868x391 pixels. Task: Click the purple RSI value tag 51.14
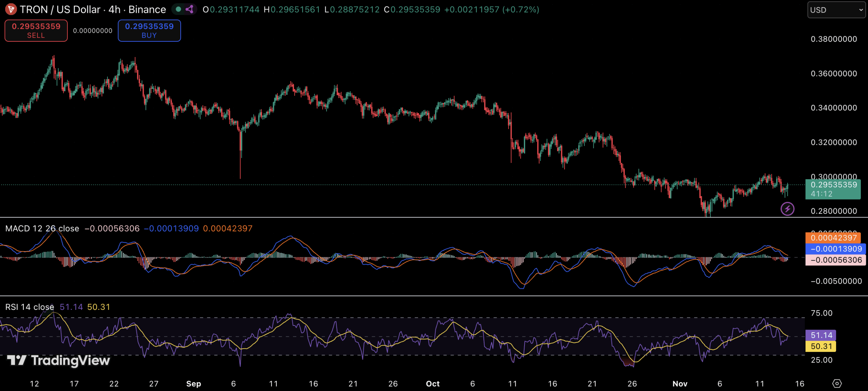821,335
